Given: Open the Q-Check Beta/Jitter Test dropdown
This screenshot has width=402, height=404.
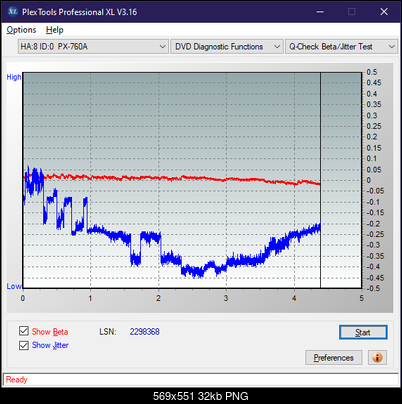Looking at the screenshot, I should pyautogui.click(x=342, y=47).
